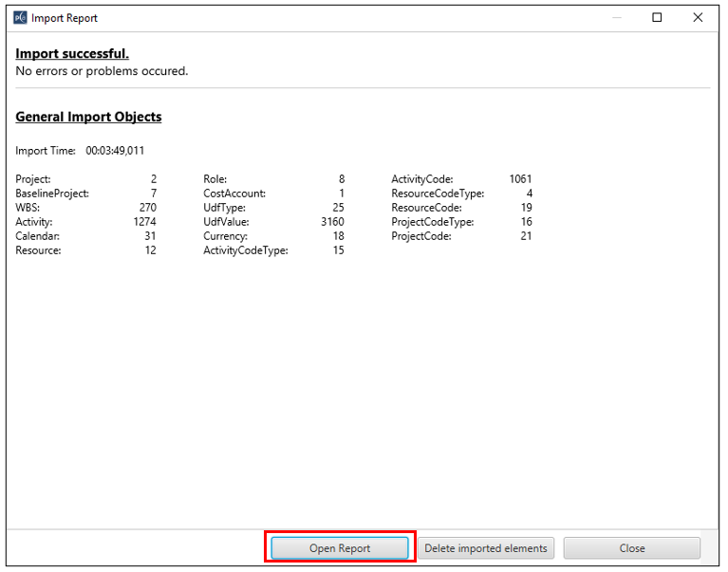Click the Open Report button
This screenshot has height=572, width=728.
pyautogui.click(x=340, y=548)
